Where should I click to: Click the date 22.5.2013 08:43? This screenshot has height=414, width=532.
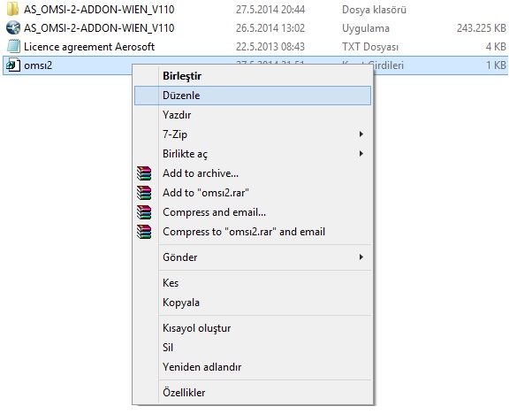tap(270, 47)
